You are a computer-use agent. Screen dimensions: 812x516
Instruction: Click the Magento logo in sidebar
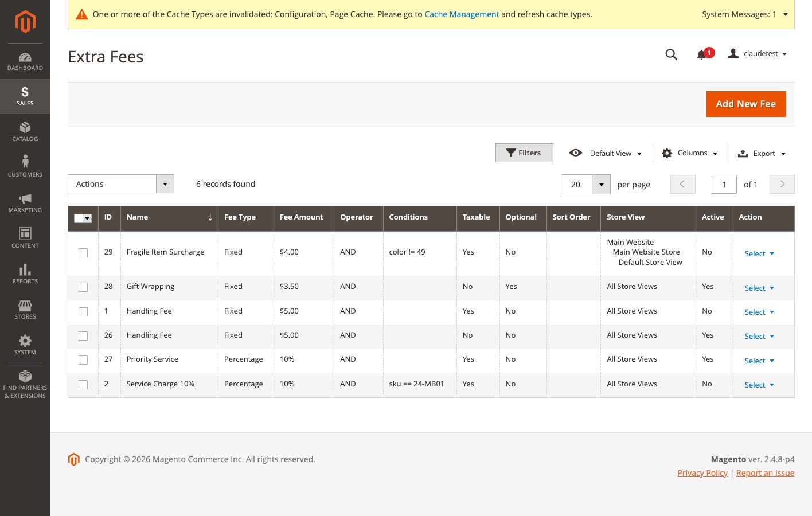[25, 22]
